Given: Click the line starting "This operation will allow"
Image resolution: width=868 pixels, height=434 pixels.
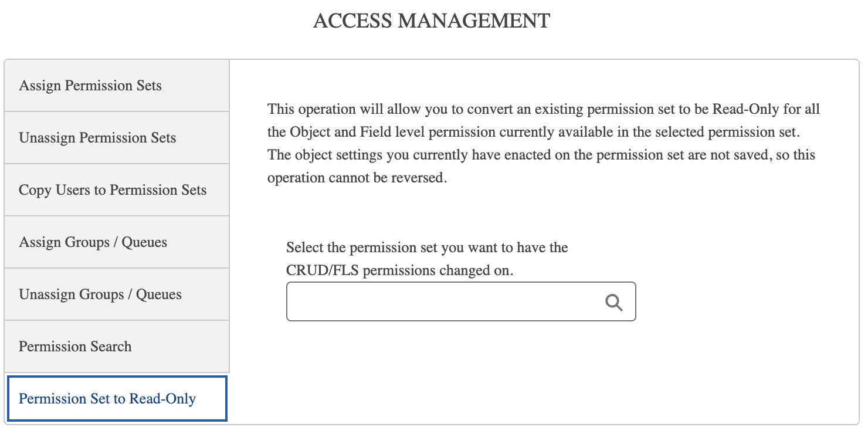Looking at the screenshot, I should point(543,109).
